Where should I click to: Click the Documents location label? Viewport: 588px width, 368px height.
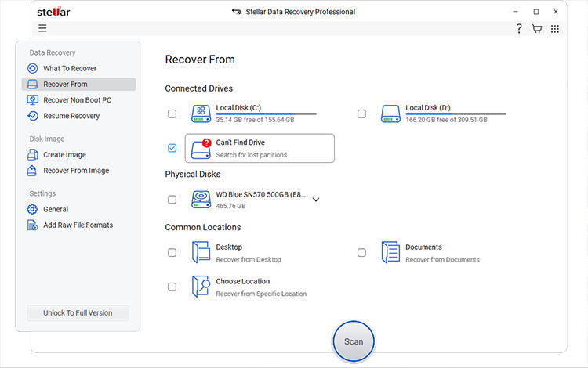(x=423, y=247)
